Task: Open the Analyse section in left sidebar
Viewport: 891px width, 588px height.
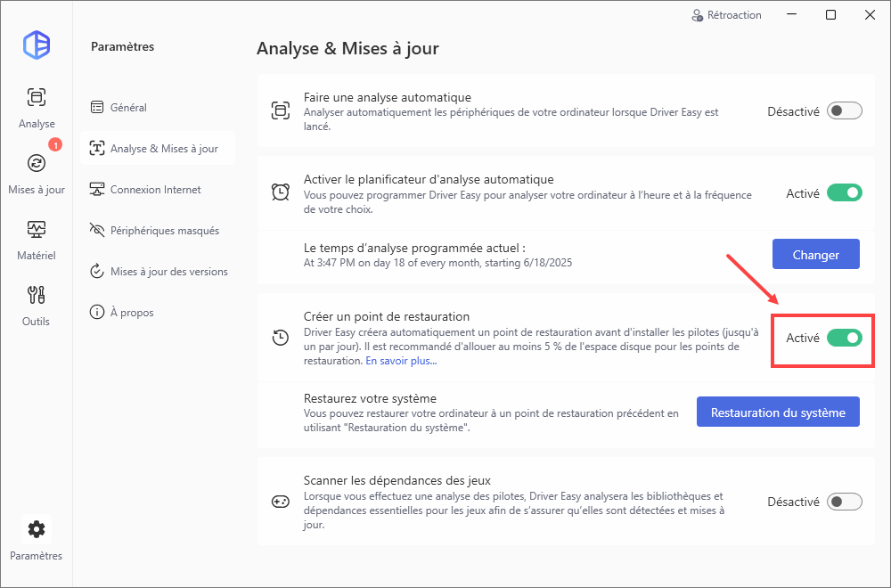Action: coord(37,108)
